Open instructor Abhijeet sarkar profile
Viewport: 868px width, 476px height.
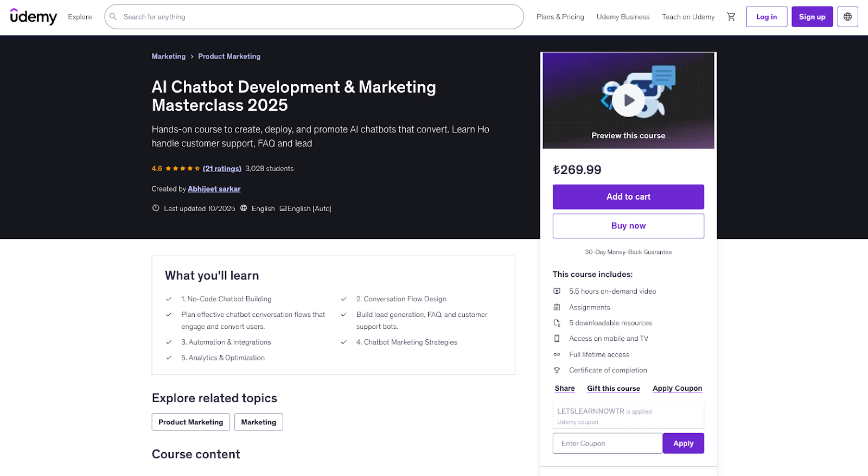[x=214, y=189]
